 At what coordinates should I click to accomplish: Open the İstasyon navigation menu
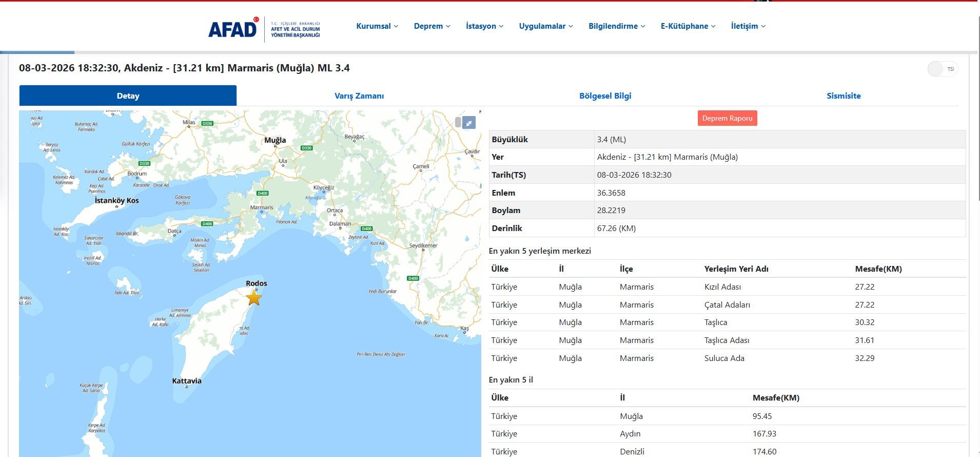[484, 26]
